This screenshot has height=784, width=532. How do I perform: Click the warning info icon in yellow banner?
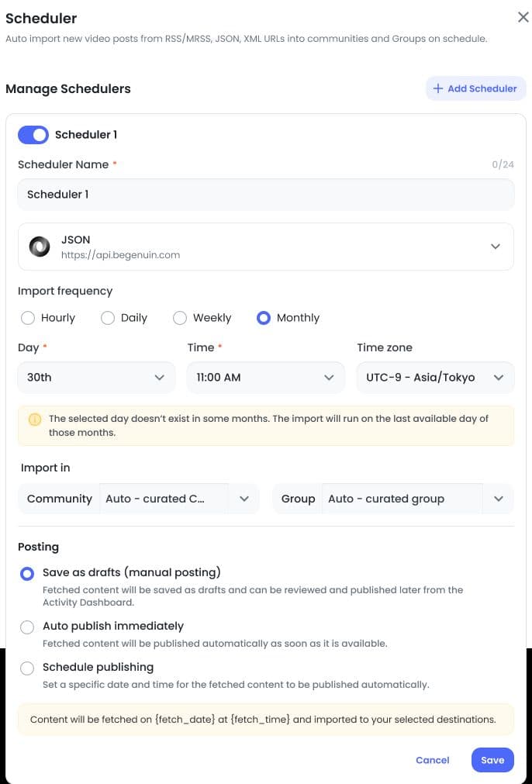tap(34, 419)
